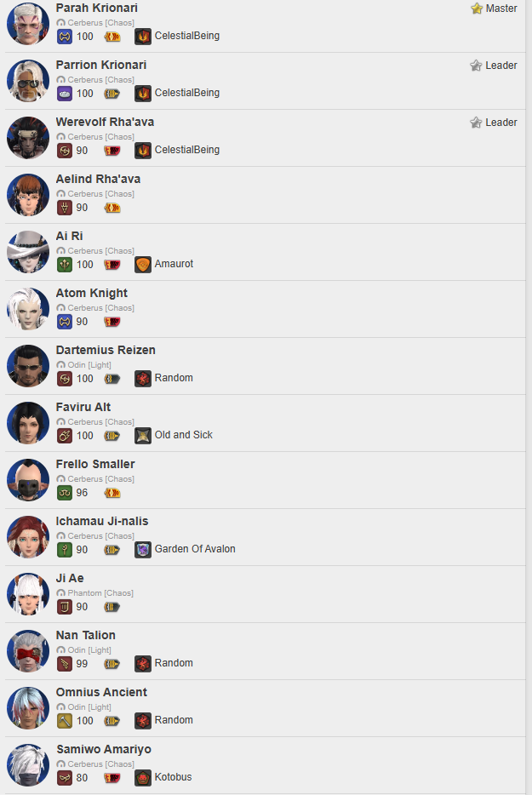Open Omnius Ancient's profile name
Viewport: 532px width, 795px height.
pyautogui.click(x=101, y=692)
